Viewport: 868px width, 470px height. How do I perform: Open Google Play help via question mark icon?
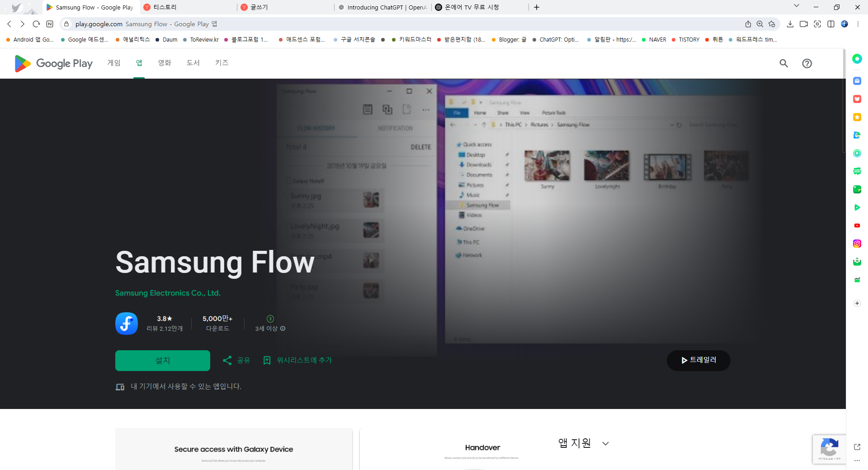tap(807, 63)
